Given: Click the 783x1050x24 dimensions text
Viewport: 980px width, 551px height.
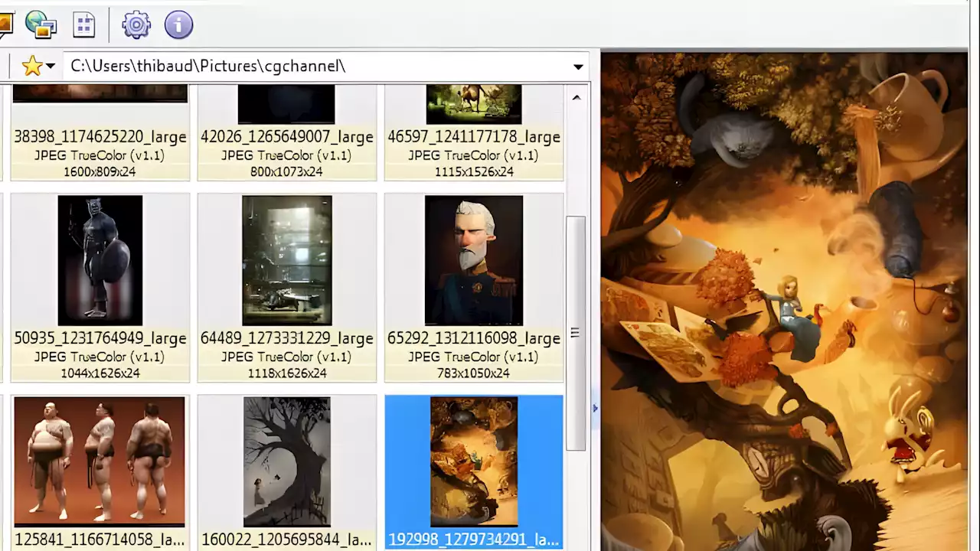Looking at the screenshot, I should pos(474,373).
